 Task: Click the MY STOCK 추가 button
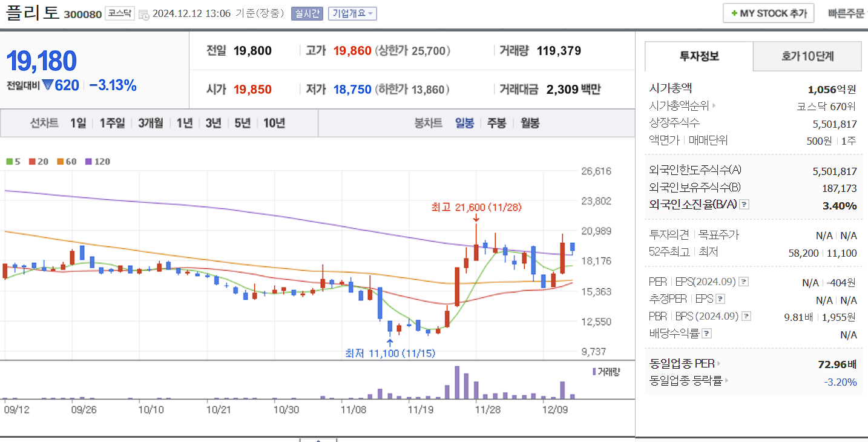[768, 12]
